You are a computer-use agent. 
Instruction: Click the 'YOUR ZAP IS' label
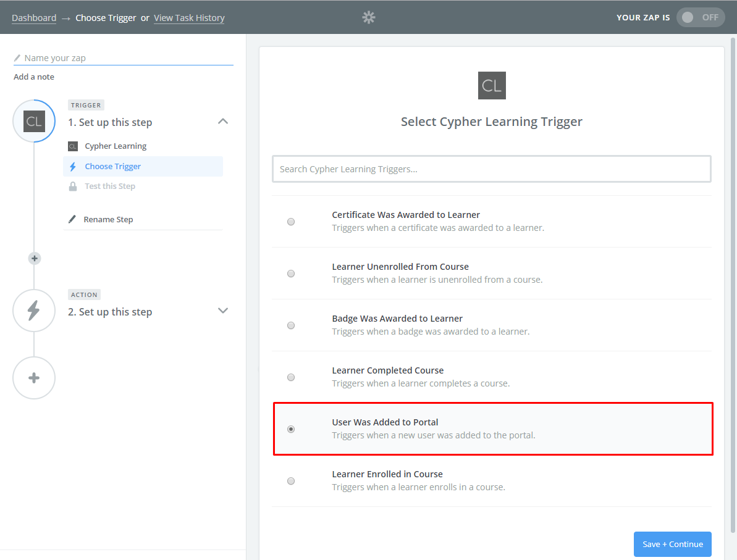643,17
